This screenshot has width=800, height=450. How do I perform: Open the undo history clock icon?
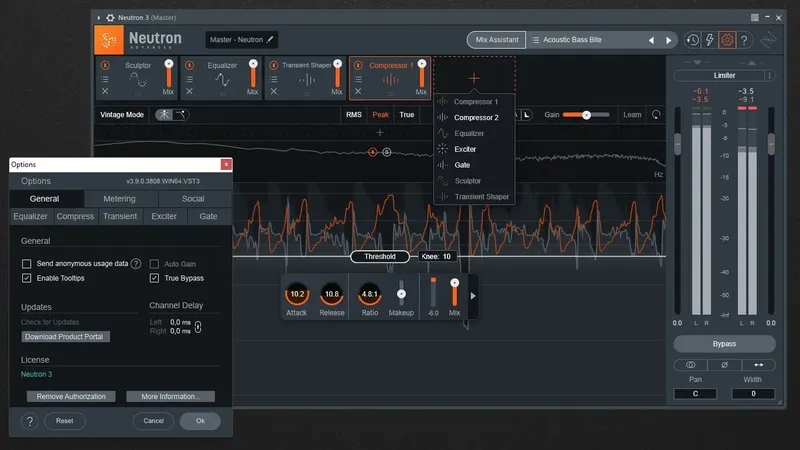coord(692,40)
